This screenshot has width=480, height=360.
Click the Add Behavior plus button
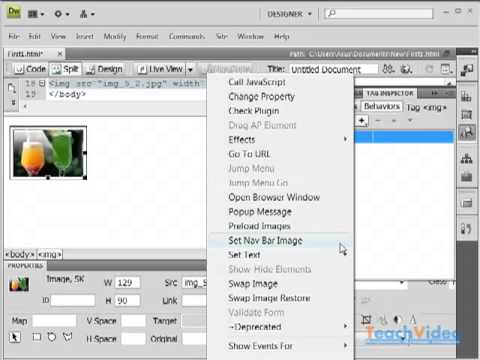click(x=362, y=121)
